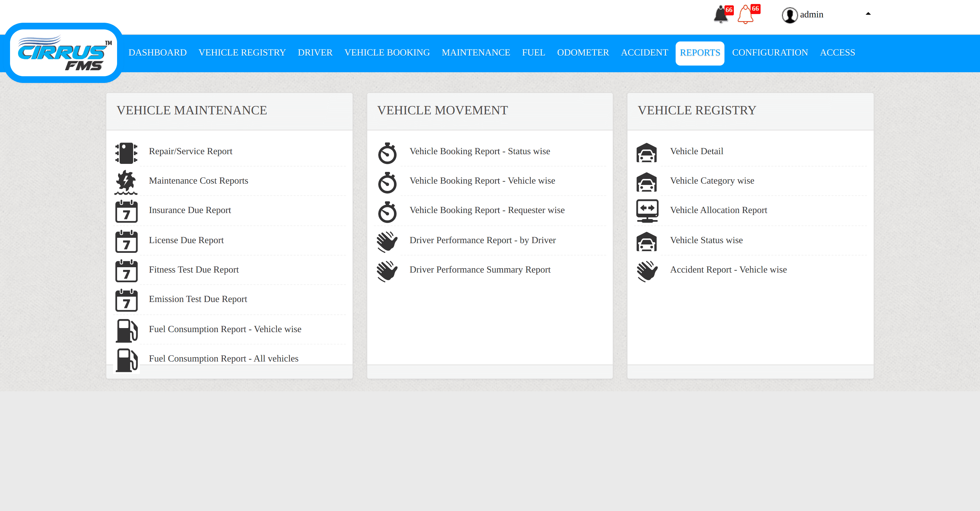This screenshot has width=980, height=511.
Task: Open the Accident menu
Action: click(x=645, y=53)
